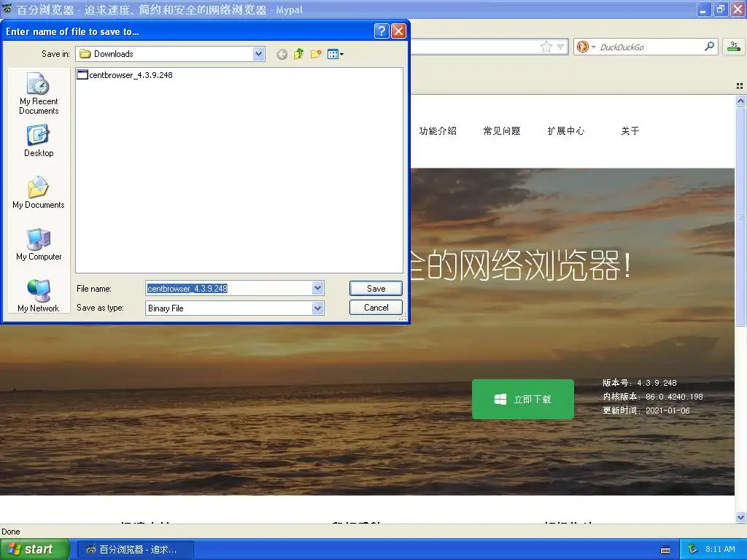Click the tab groups grid icon
Screen dimensions: 747x560
[x=740, y=86]
